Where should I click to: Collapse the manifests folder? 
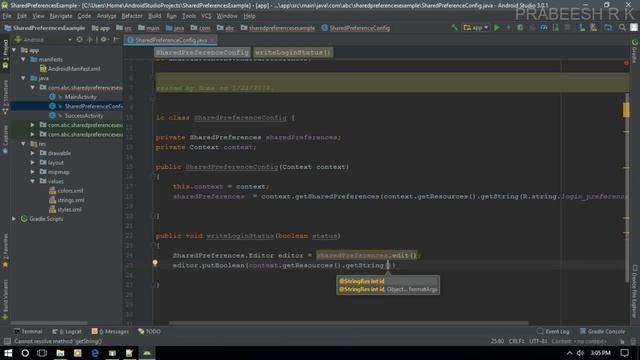pos(23,60)
